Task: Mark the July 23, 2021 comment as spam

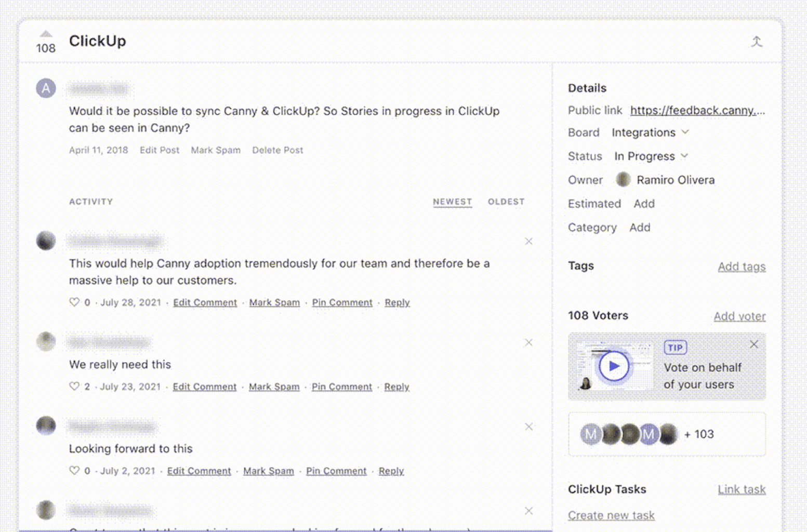Action: coord(274,387)
